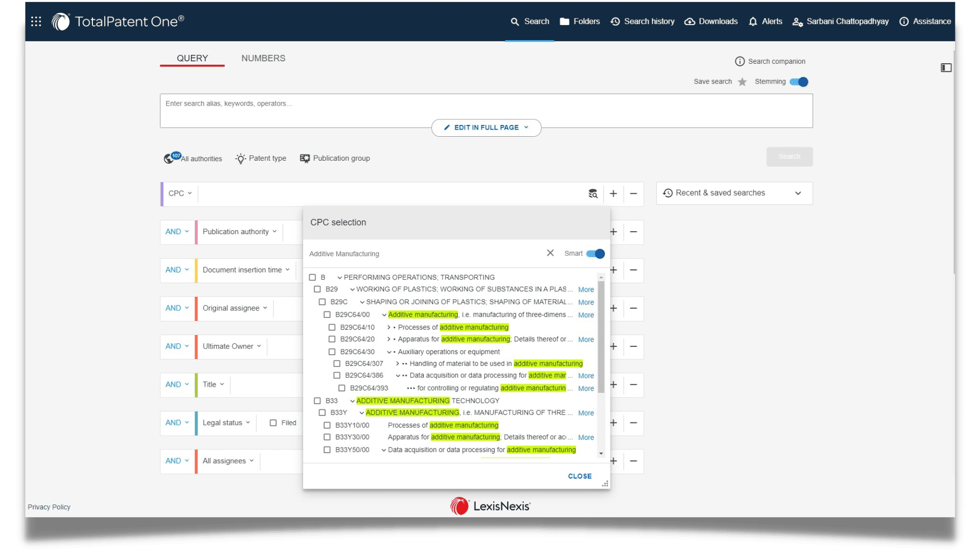
Task: Check the B33 checkbox
Action: point(317,401)
